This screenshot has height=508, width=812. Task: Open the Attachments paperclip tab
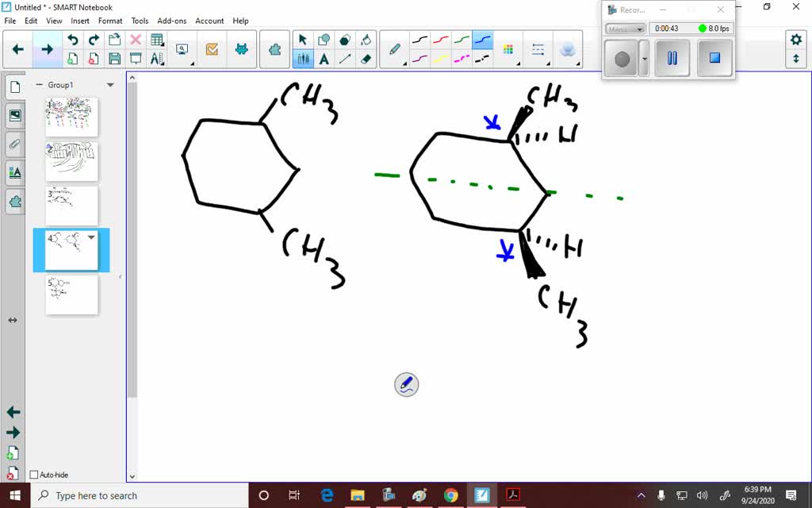13,144
